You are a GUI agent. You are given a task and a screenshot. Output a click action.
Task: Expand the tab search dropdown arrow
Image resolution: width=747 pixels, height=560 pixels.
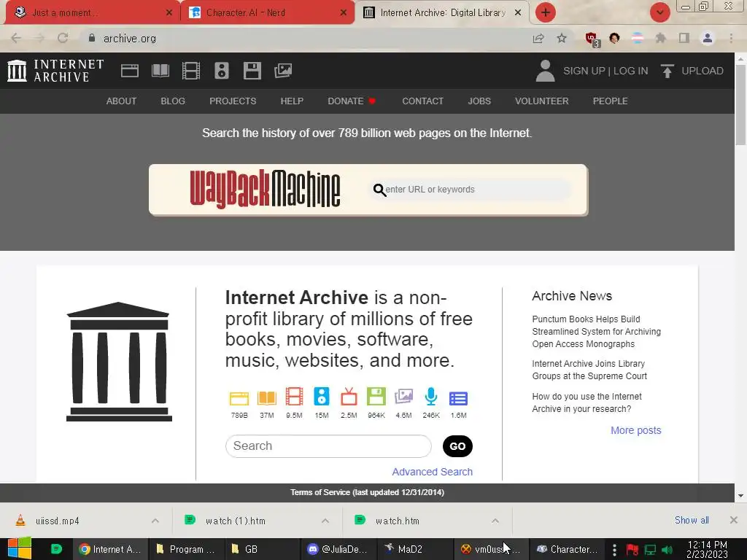[659, 12]
